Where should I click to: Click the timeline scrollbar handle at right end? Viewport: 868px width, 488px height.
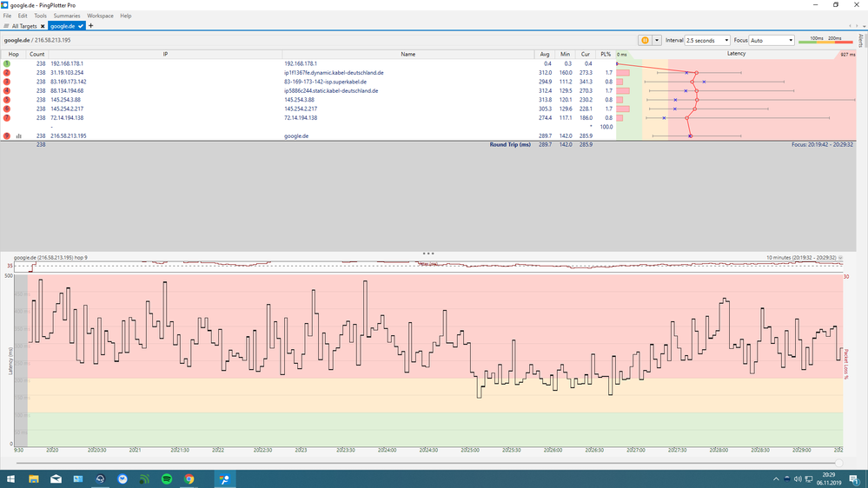click(839, 463)
